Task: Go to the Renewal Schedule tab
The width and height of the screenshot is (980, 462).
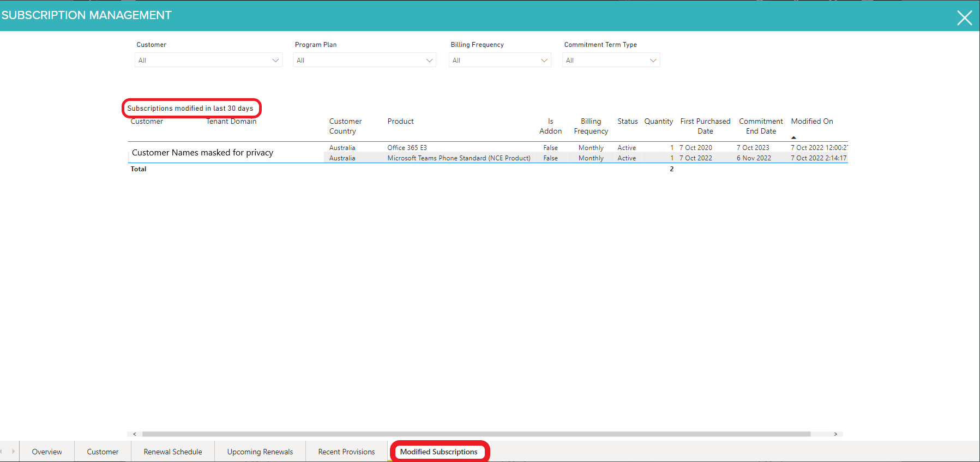Action: click(x=173, y=452)
